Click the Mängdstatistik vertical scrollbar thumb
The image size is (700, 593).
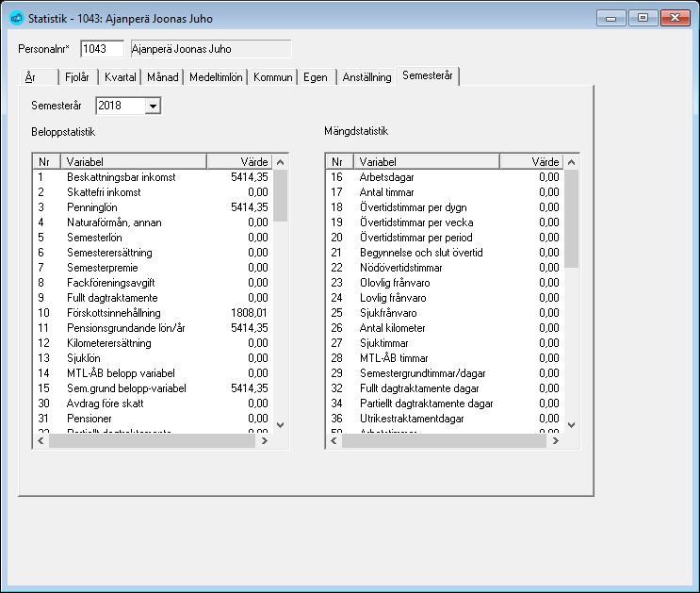[572, 219]
